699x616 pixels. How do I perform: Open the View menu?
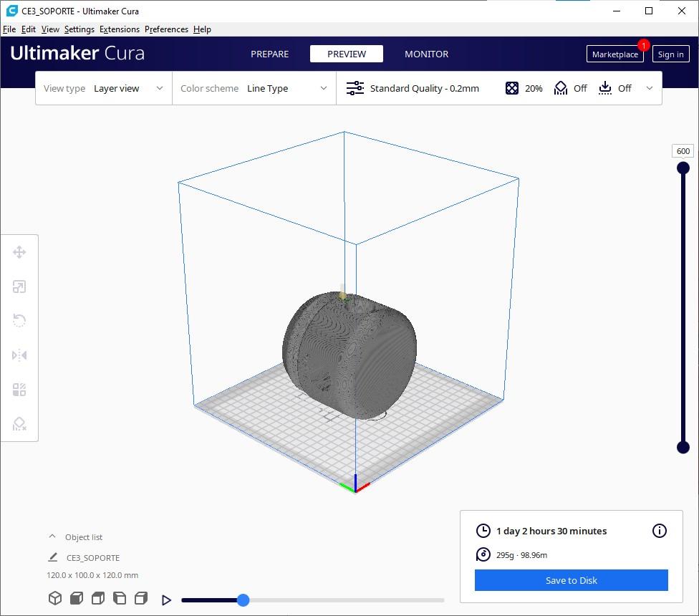click(50, 29)
